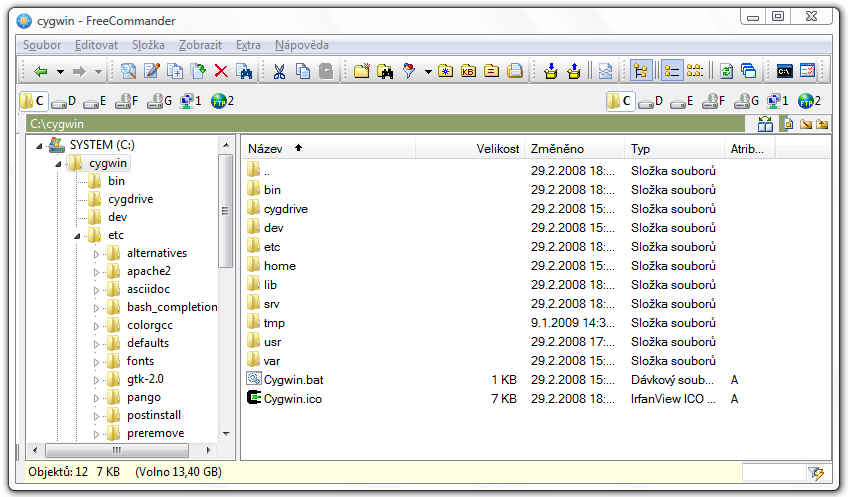Open the Nápověda menu
Viewport: 850px width, 497px height.
click(x=302, y=45)
